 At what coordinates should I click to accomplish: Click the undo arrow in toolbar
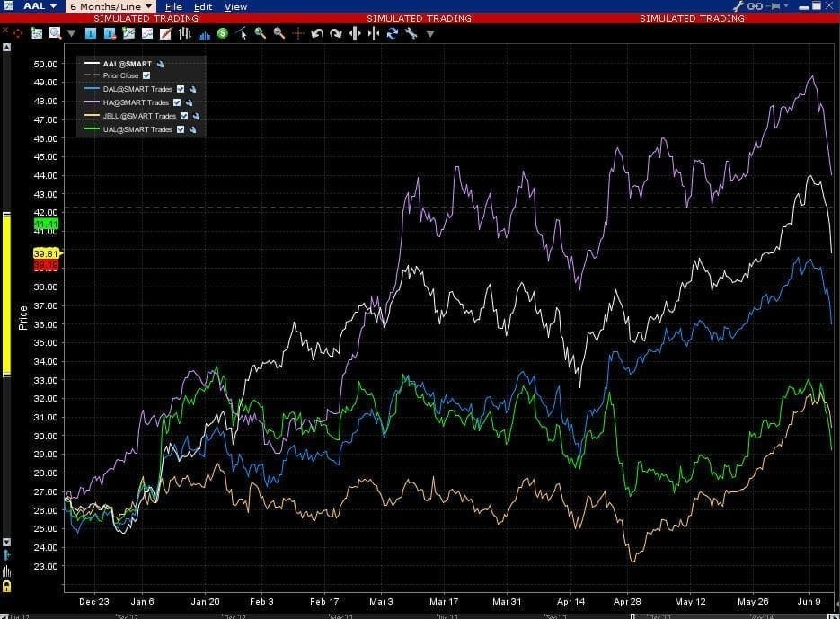pyautogui.click(x=316, y=34)
